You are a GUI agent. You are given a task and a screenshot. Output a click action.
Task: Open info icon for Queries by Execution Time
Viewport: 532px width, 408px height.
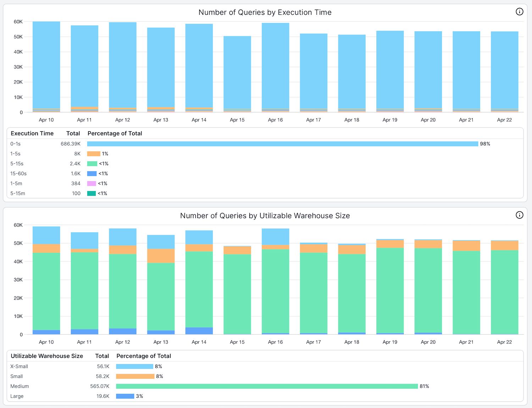point(519,12)
